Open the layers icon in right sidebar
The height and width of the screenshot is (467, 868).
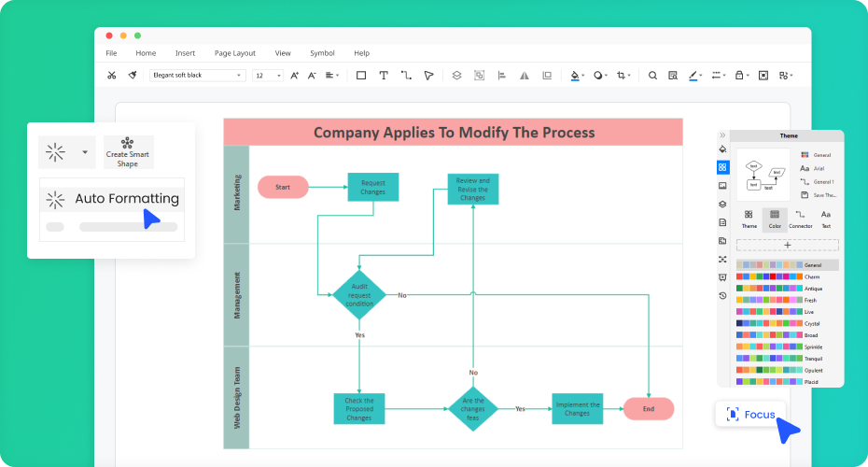[x=722, y=205]
